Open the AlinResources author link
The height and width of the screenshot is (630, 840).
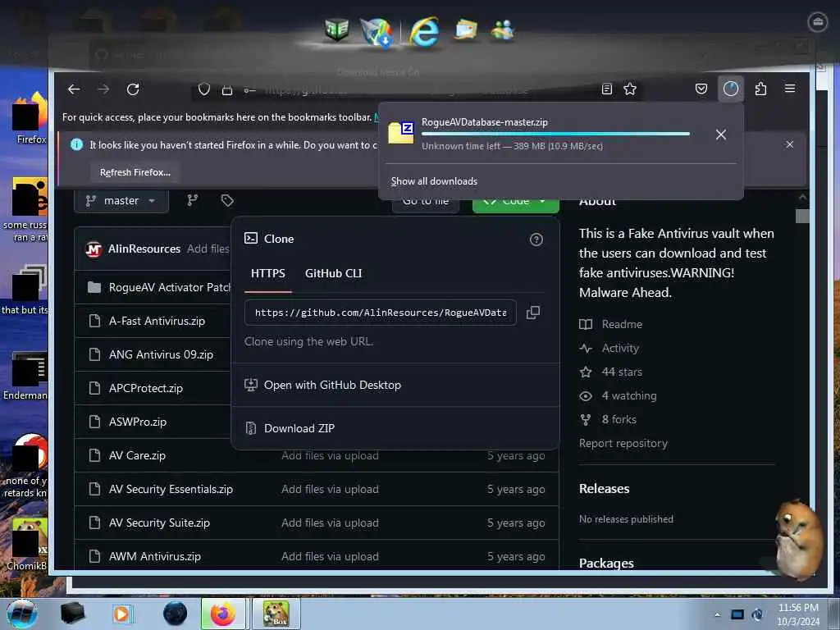tap(144, 249)
